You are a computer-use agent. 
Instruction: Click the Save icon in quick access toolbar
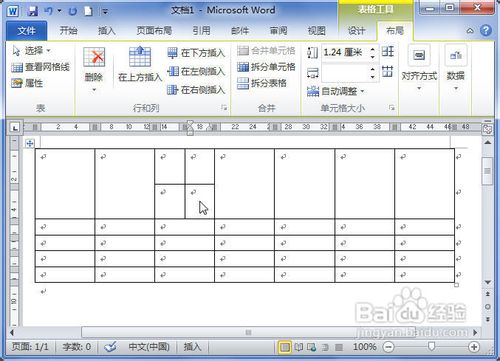[x=32, y=11]
